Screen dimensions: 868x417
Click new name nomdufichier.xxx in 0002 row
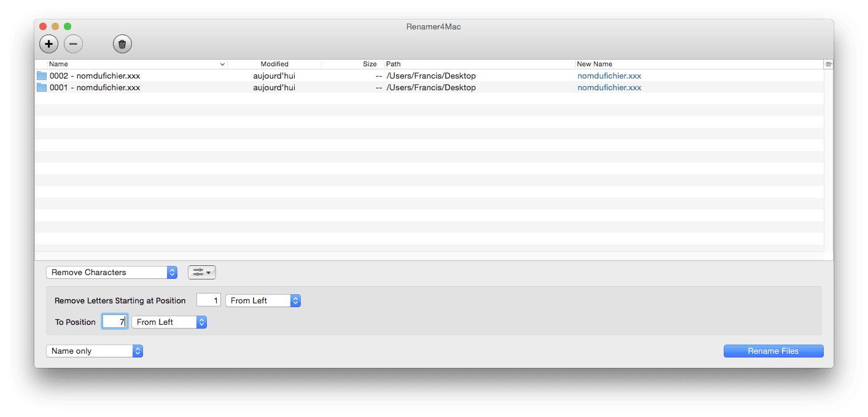tap(610, 76)
